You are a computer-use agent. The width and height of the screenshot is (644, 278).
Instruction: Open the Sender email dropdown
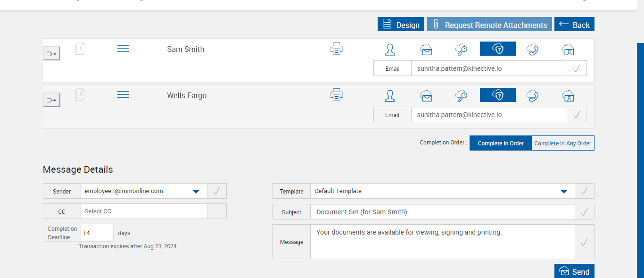coord(197,191)
